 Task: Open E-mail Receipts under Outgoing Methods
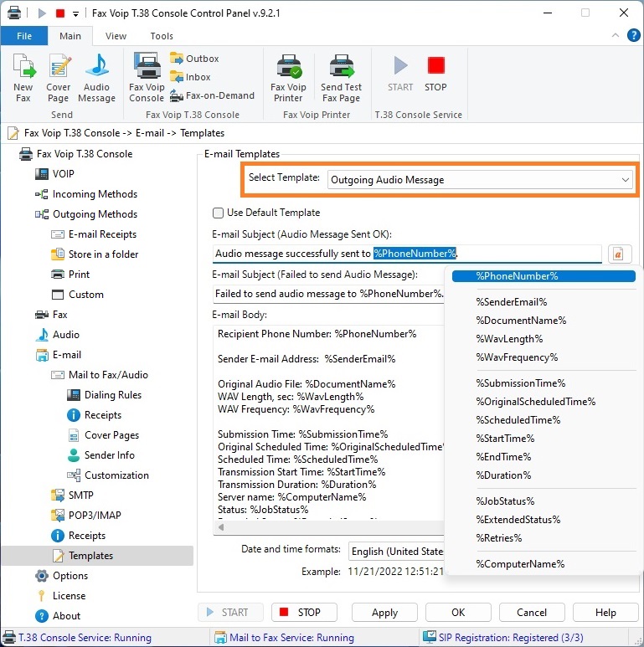[94, 234]
